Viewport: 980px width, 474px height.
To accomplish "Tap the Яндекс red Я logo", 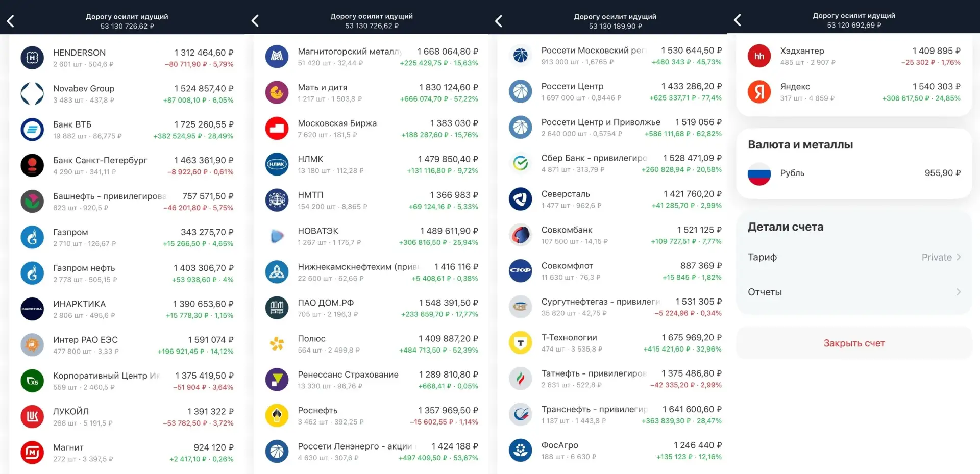I will click(759, 92).
